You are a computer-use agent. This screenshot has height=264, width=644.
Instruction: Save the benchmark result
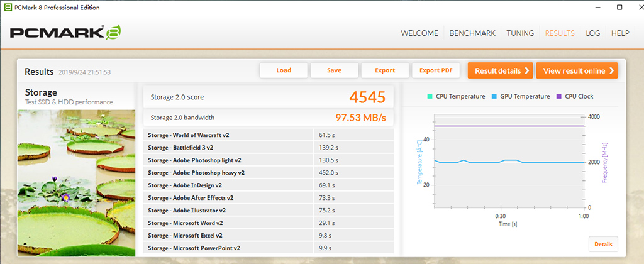334,70
